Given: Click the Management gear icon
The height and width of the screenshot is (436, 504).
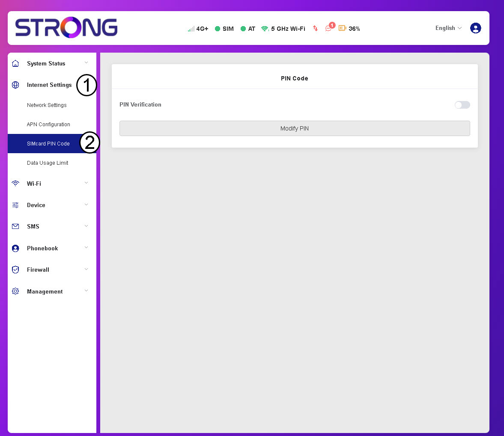Looking at the screenshot, I should point(15,291).
